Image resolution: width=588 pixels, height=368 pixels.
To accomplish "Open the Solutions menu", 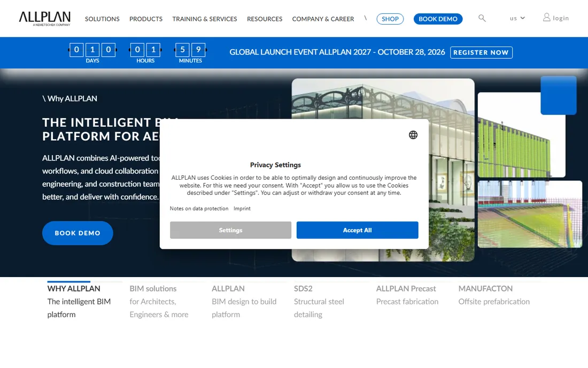I will (102, 19).
